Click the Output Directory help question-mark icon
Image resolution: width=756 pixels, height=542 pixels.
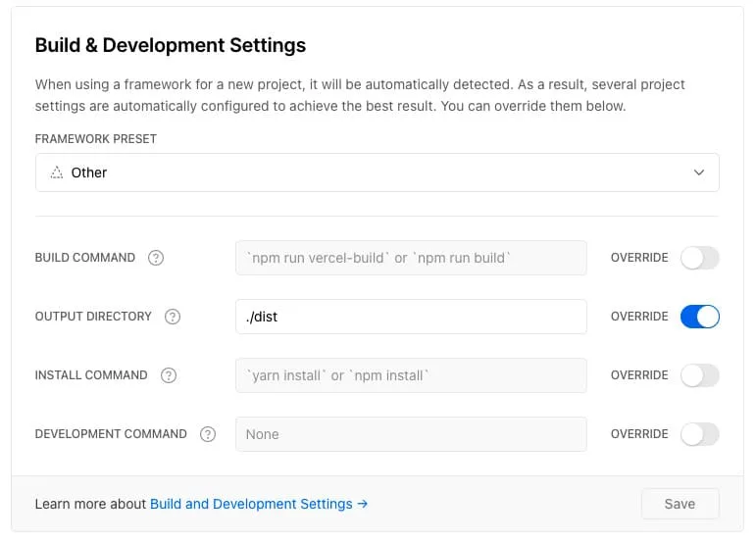(173, 317)
